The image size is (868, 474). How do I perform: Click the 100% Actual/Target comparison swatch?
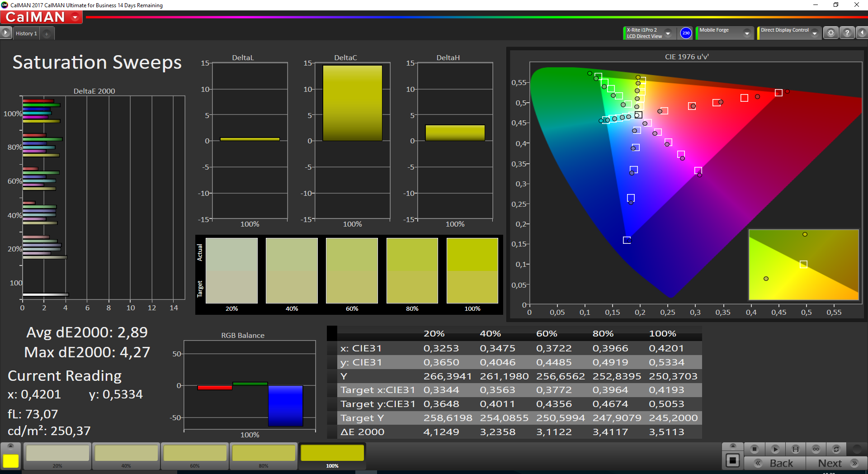pos(472,270)
